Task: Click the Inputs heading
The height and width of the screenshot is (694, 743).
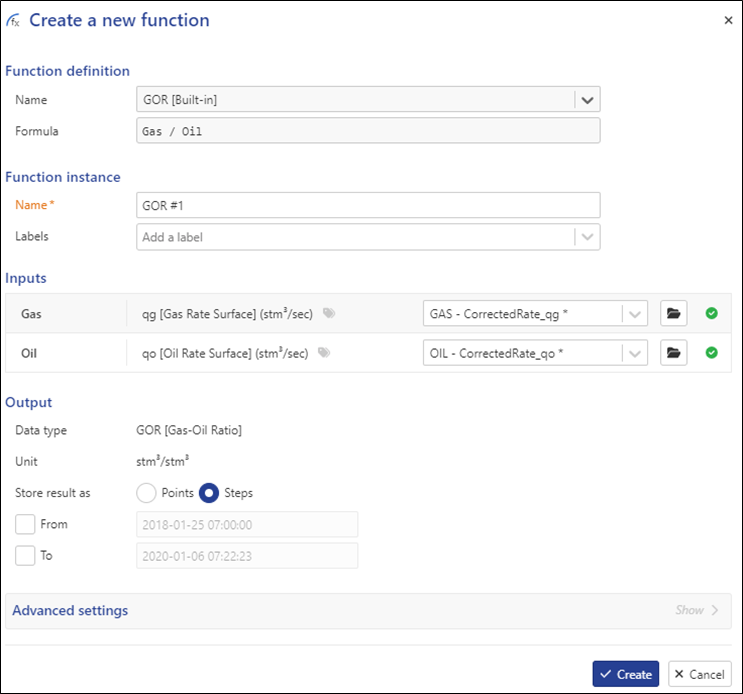Action: [26, 278]
